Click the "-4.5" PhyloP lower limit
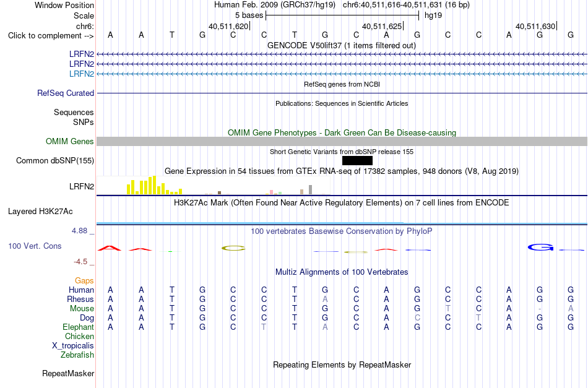Screen dimensions: 588x388 click(x=80, y=262)
